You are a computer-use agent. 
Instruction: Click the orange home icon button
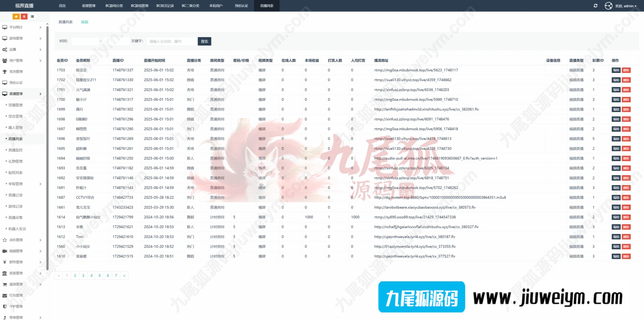click(x=16, y=17)
